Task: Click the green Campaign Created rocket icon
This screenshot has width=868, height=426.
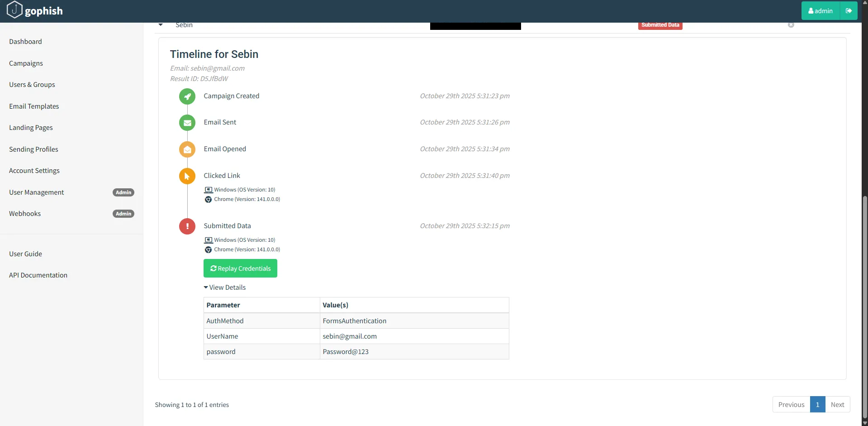Action: pos(187,96)
